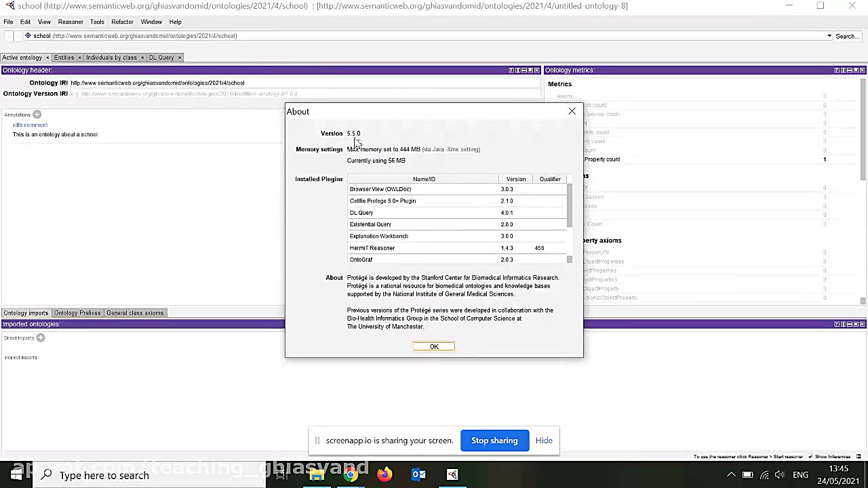The height and width of the screenshot is (488, 868).
Task: Open the Tools menu
Action: pyautogui.click(x=97, y=22)
